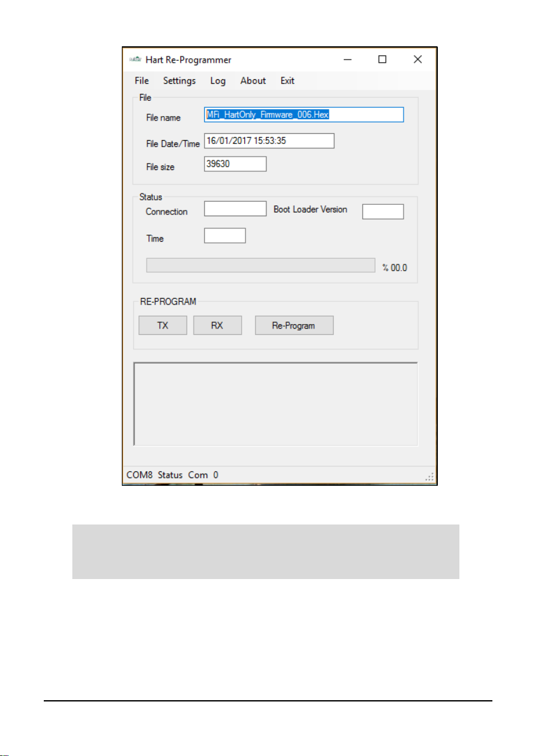
Task: Open the File menu
Action: click(141, 81)
